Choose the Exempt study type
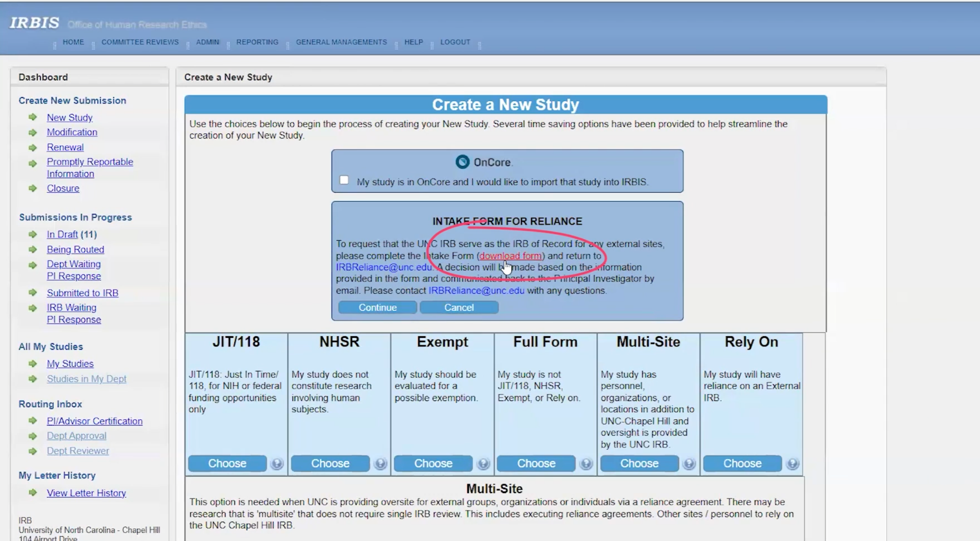 coord(433,463)
